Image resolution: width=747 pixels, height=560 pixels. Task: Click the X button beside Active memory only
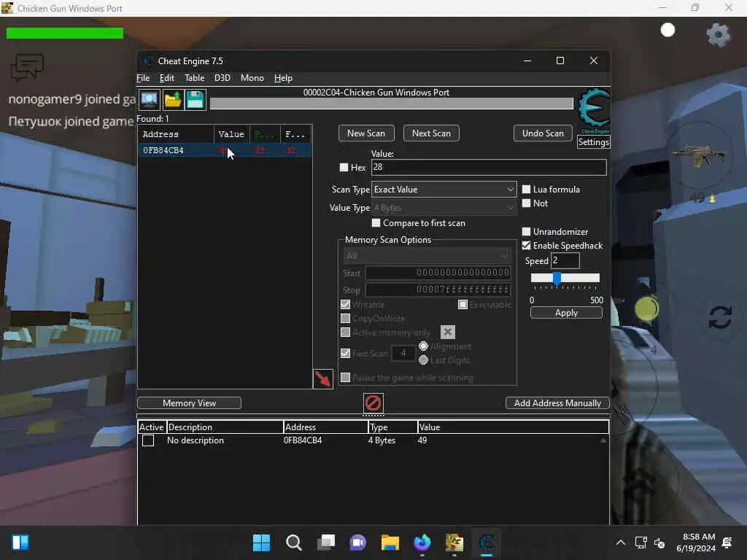(447, 332)
